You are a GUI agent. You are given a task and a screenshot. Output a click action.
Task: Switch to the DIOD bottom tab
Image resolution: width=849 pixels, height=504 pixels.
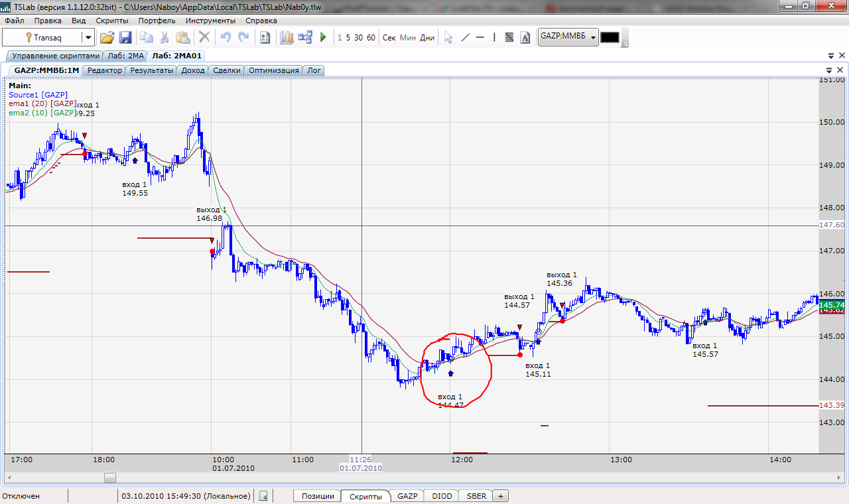442,496
